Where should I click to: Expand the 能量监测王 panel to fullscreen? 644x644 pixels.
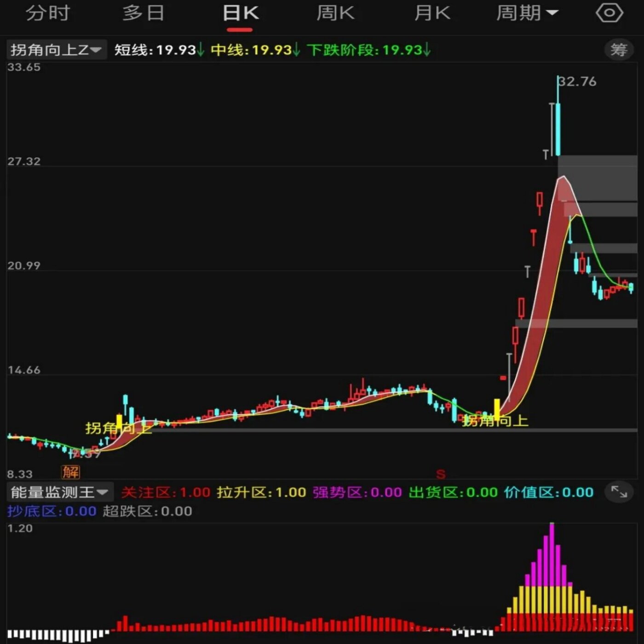click(x=619, y=492)
